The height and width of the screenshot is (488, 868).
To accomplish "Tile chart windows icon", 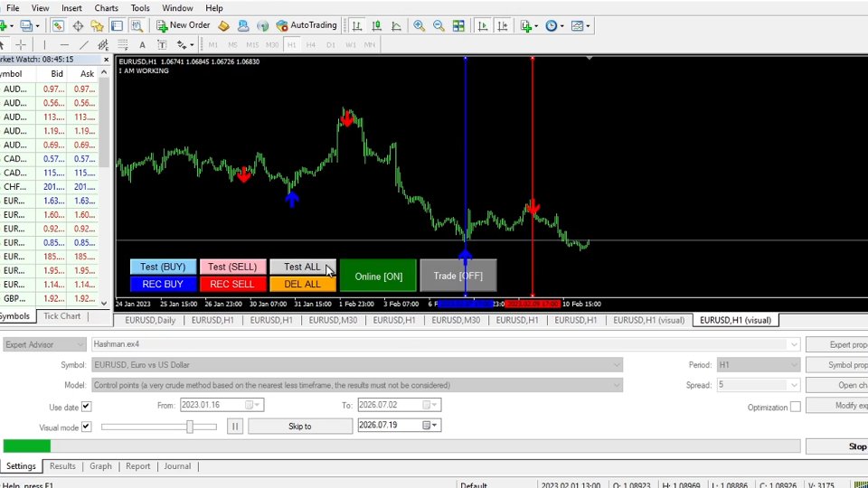I will [458, 25].
